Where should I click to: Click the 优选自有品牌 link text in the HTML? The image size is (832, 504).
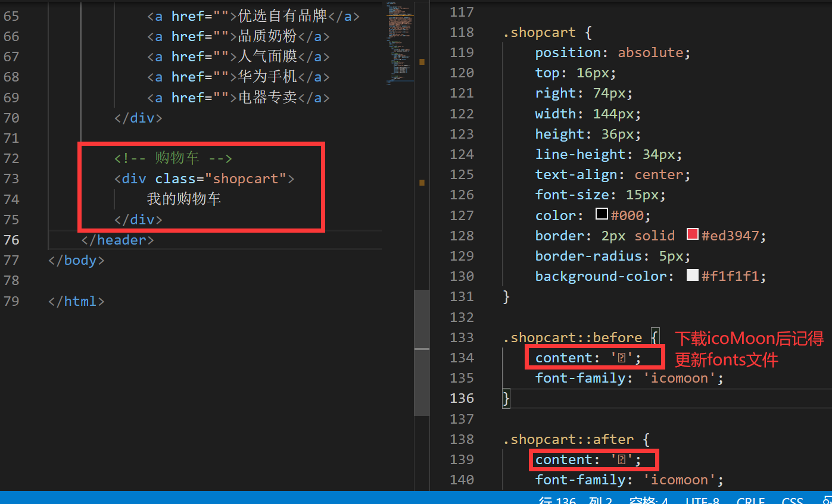283,16
